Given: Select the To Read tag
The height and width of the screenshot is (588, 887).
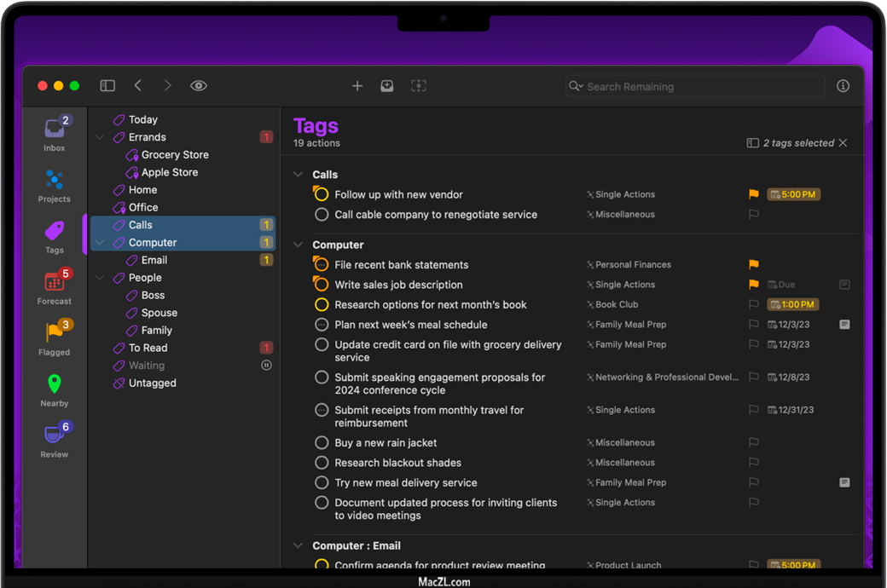Looking at the screenshot, I should [148, 348].
